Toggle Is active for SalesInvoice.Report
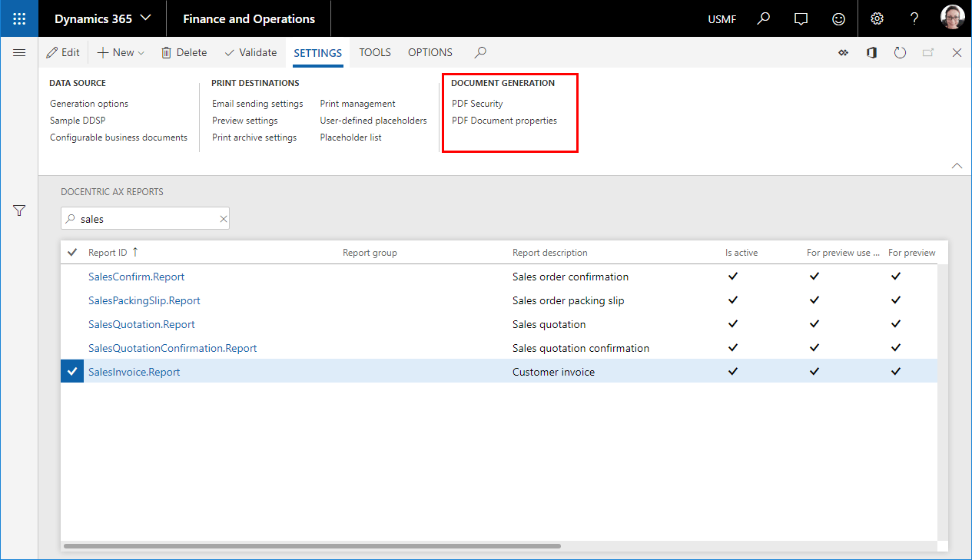This screenshot has height=560, width=972. (x=733, y=372)
